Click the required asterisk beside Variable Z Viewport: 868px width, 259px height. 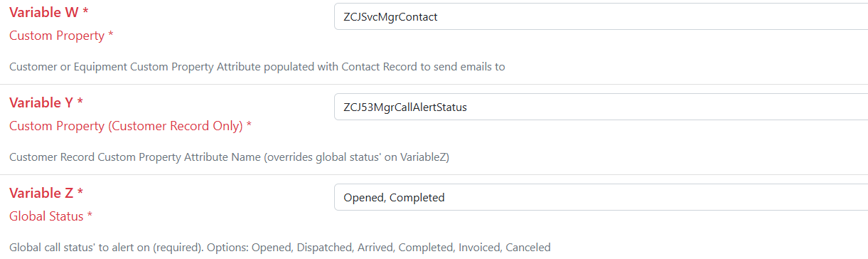pos(80,193)
